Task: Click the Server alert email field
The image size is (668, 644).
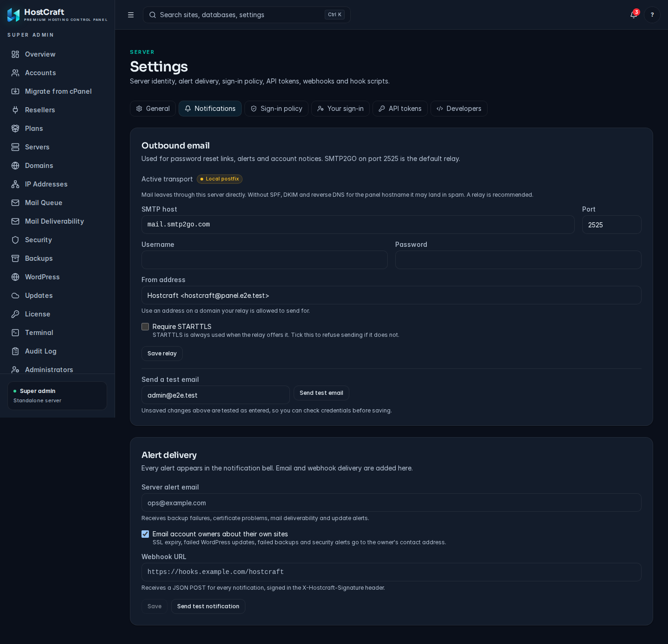Action: [392, 502]
